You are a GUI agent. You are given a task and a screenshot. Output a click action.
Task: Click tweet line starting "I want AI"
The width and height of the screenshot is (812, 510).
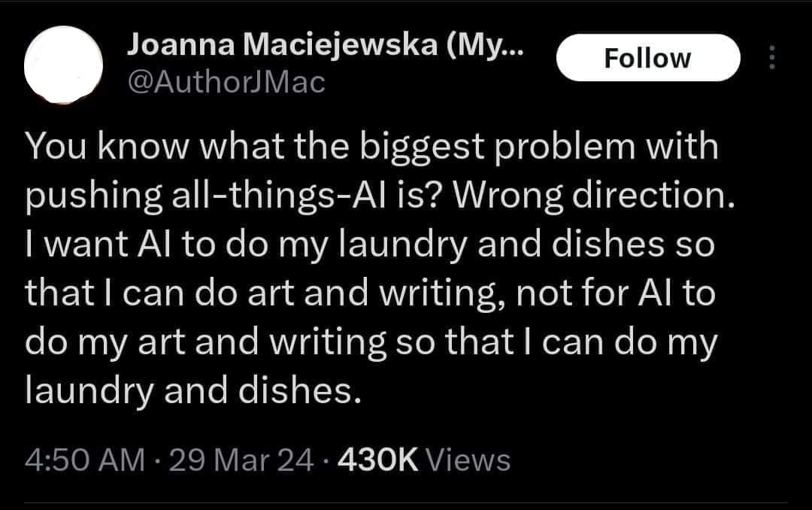click(369, 246)
